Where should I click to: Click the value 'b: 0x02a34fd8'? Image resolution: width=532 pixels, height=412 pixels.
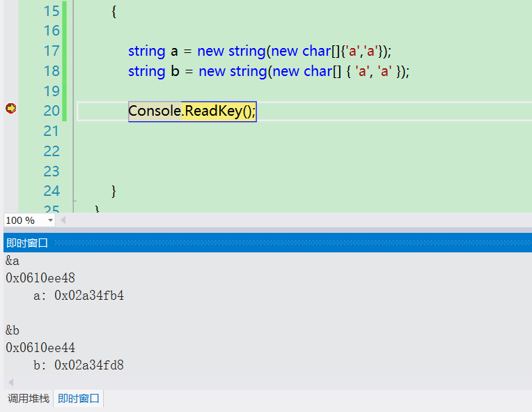click(x=79, y=365)
